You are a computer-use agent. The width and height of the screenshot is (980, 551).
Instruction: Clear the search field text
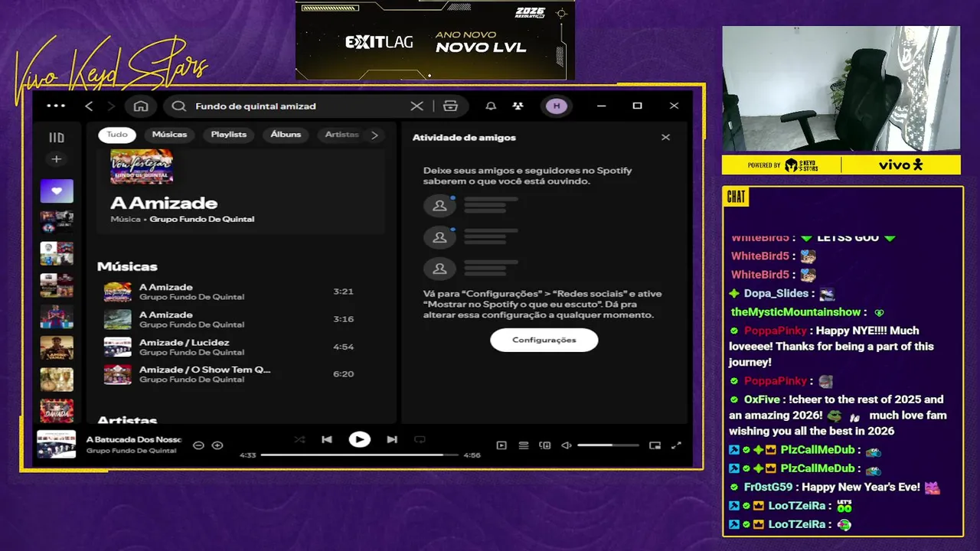coord(416,106)
